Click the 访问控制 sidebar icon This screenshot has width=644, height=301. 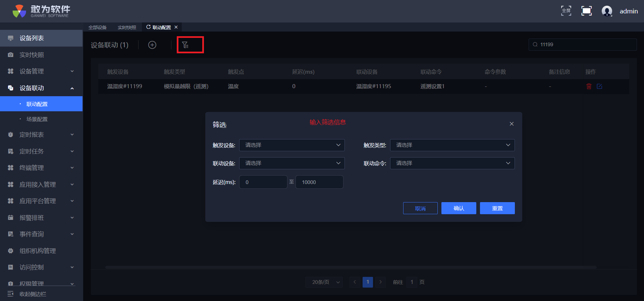point(11,267)
